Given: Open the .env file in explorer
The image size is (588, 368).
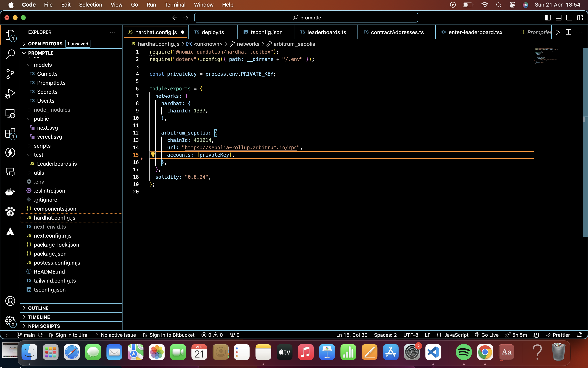Looking at the screenshot, I should point(71,182).
